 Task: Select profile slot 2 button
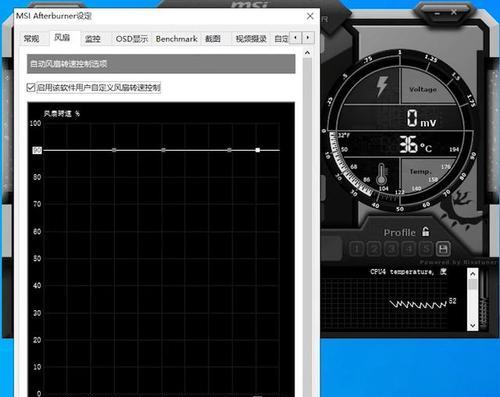click(x=374, y=249)
